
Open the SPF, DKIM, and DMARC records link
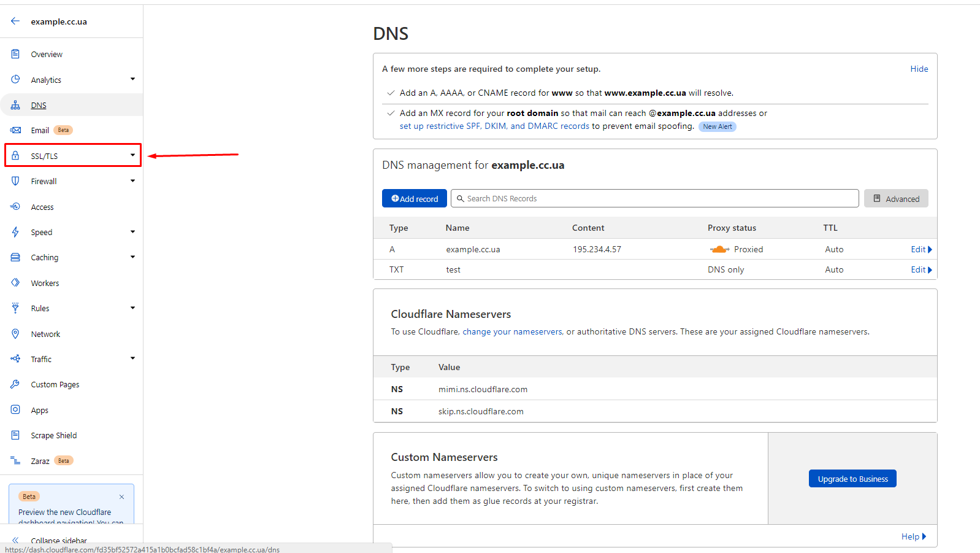[494, 126]
